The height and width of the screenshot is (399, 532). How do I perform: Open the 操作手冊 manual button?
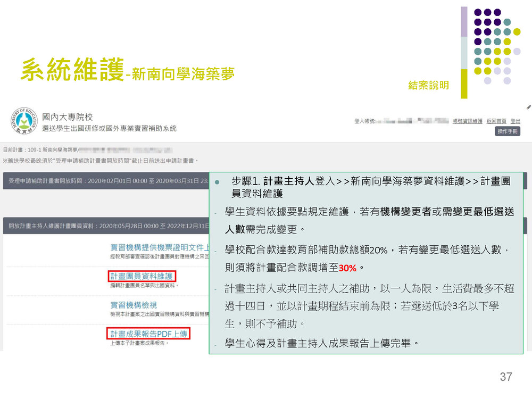point(508,131)
